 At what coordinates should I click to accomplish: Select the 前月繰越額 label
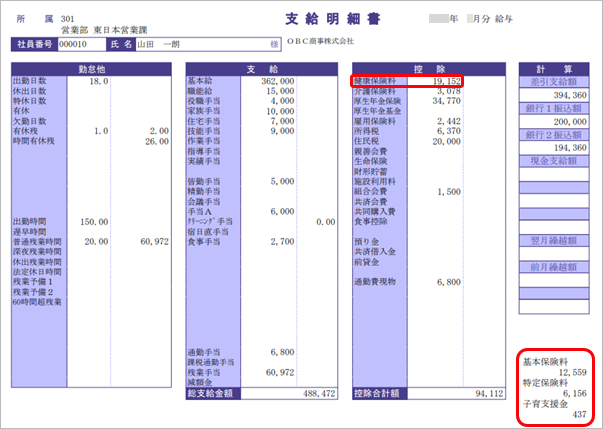click(554, 268)
